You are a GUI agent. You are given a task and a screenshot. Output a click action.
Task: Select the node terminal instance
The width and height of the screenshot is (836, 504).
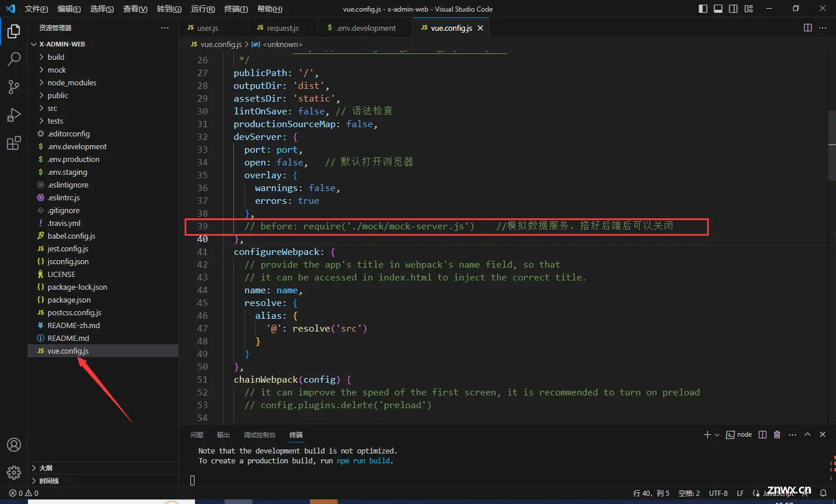tap(739, 434)
